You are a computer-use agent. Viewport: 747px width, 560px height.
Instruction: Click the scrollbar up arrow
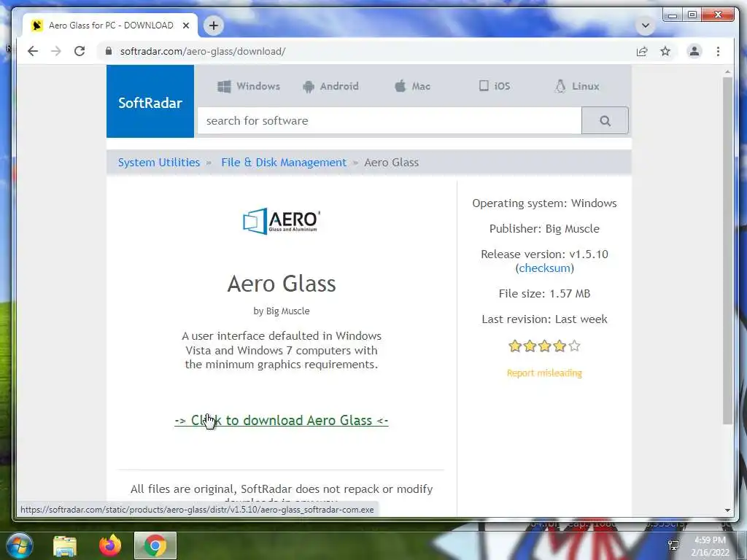coord(727,72)
